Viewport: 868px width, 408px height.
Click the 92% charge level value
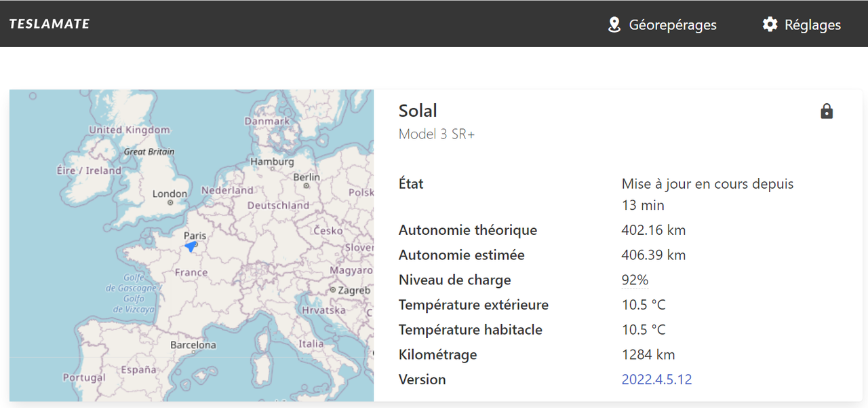click(x=635, y=280)
